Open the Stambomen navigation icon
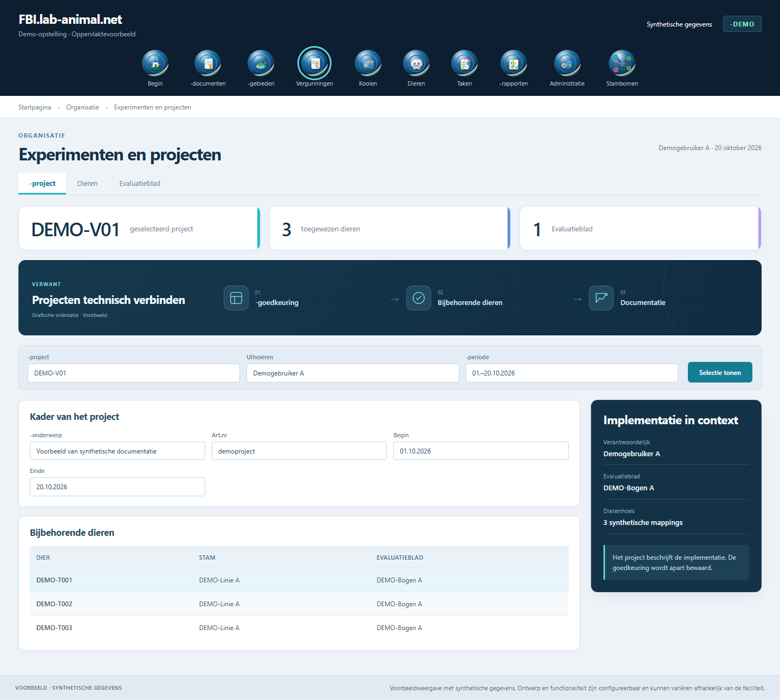This screenshot has width=780, height=700. (622, 63)
